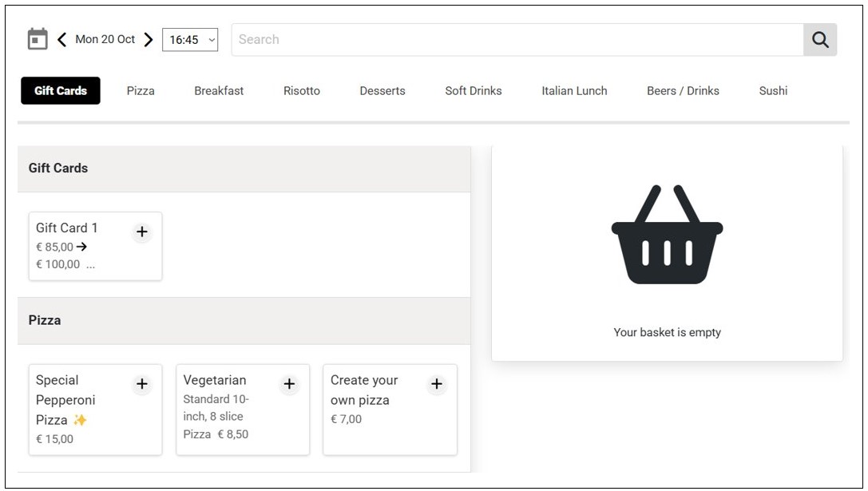Image resolution: width=868 pixels, height=491 pixels.
Task: Open the Italian Lunch tab
Action: point(574,91)
